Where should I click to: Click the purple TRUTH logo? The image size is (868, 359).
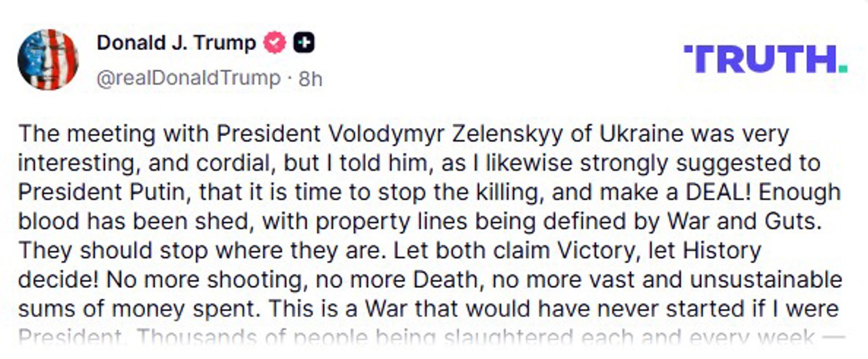759,59
